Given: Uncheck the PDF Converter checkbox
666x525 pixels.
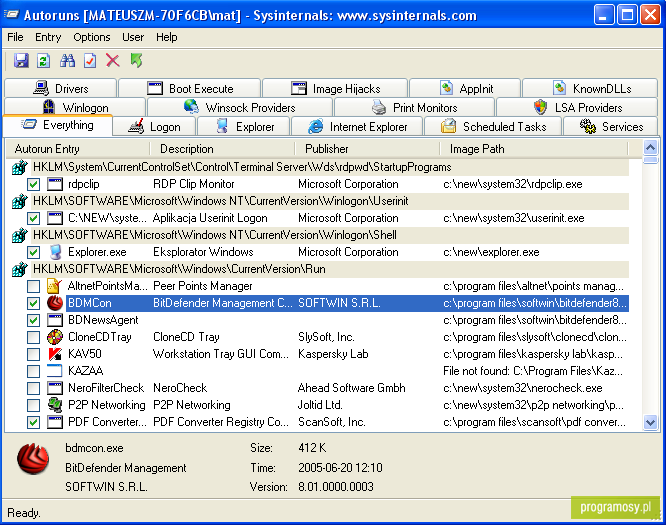Looking at the screenshot, I should [33, 422].
